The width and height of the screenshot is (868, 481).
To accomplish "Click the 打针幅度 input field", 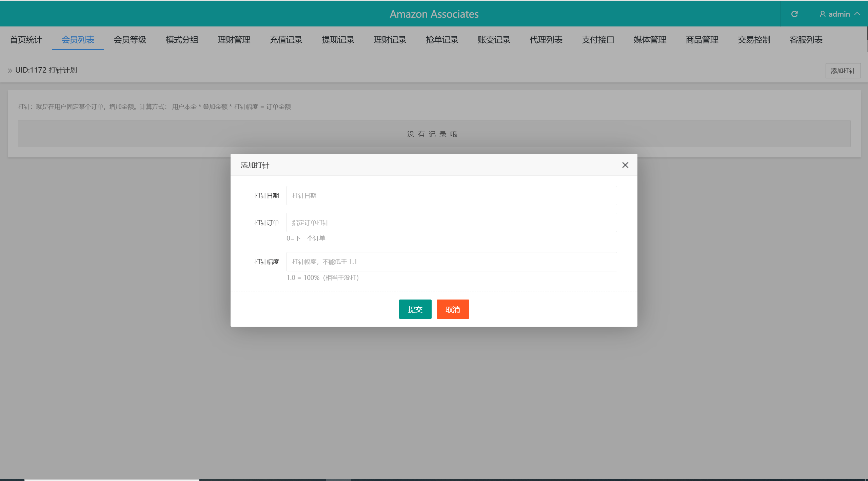I will 451,262.
